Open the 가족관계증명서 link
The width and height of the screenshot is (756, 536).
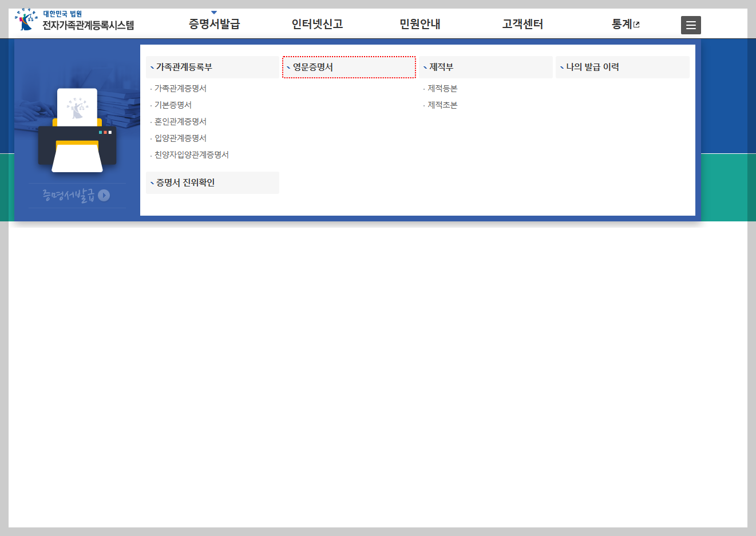point(180,88)
